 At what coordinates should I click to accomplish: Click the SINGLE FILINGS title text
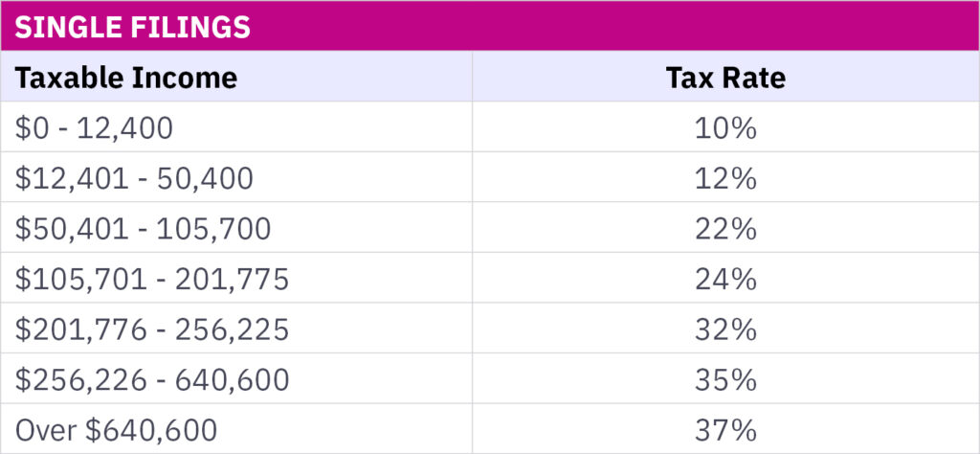coord(133,27)
